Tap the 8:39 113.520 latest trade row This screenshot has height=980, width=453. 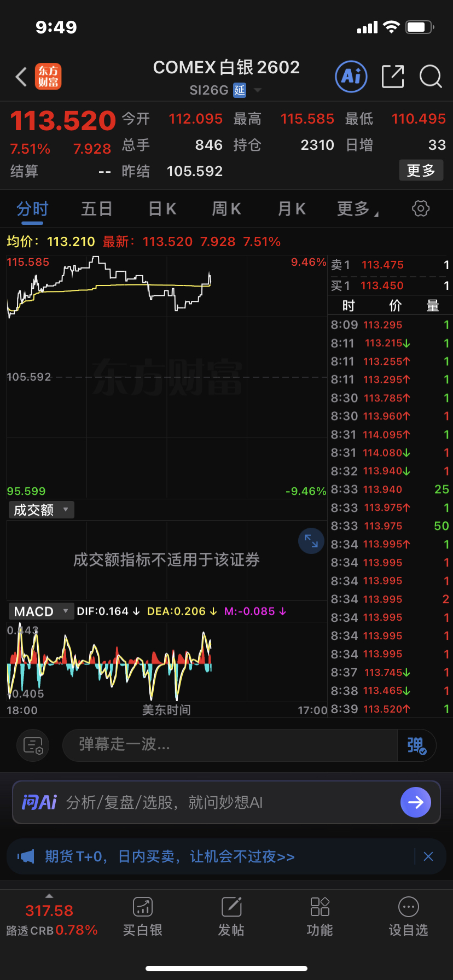tap(390, 709)
